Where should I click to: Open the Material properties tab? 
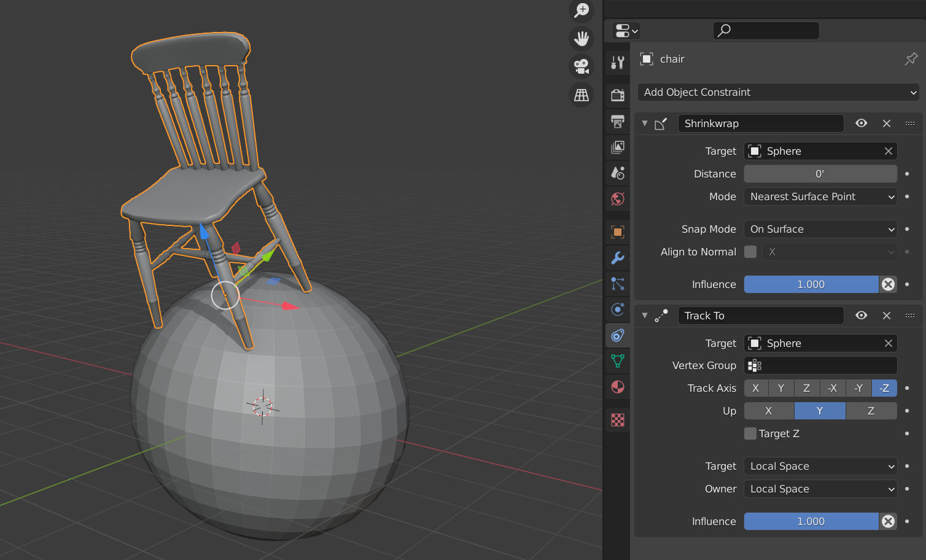click(618, 387)
